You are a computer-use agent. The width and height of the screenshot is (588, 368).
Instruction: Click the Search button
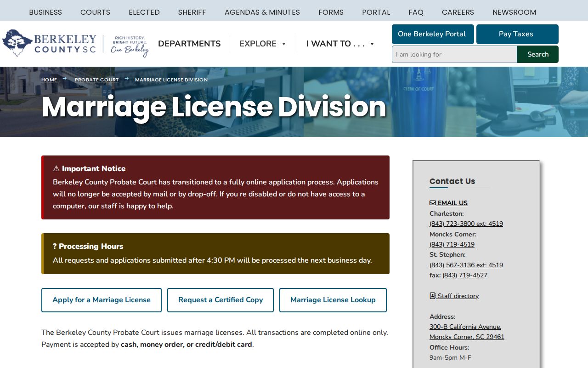(538, 54)
